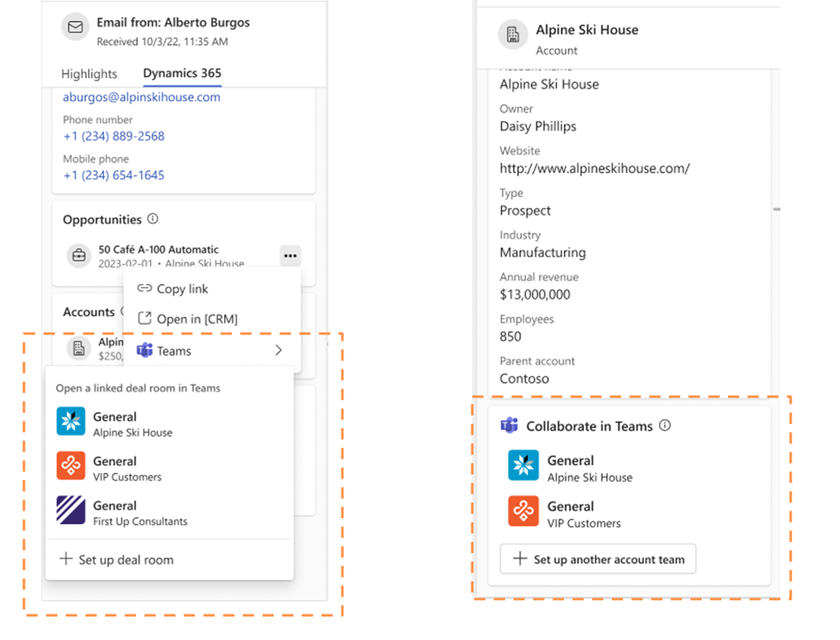Click the building icon in the Accounts card
The width and height of the screenshot is (840, 640).
coord(79,349)
